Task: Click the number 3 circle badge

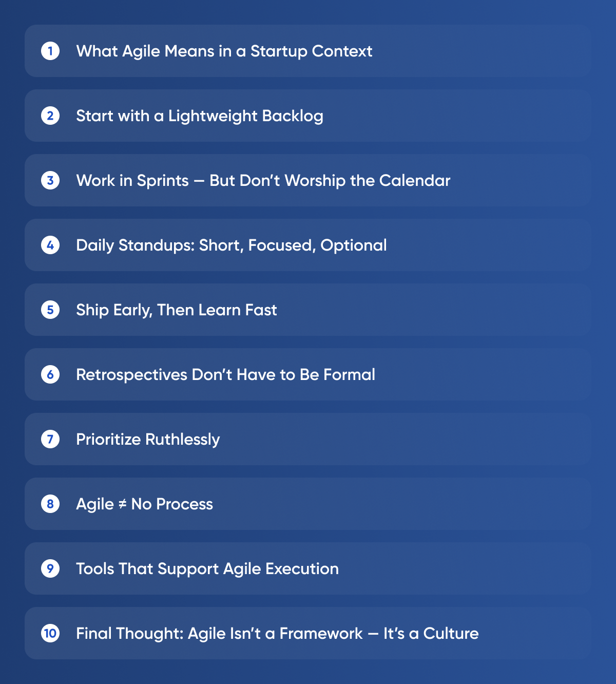Action: point(50,180)
